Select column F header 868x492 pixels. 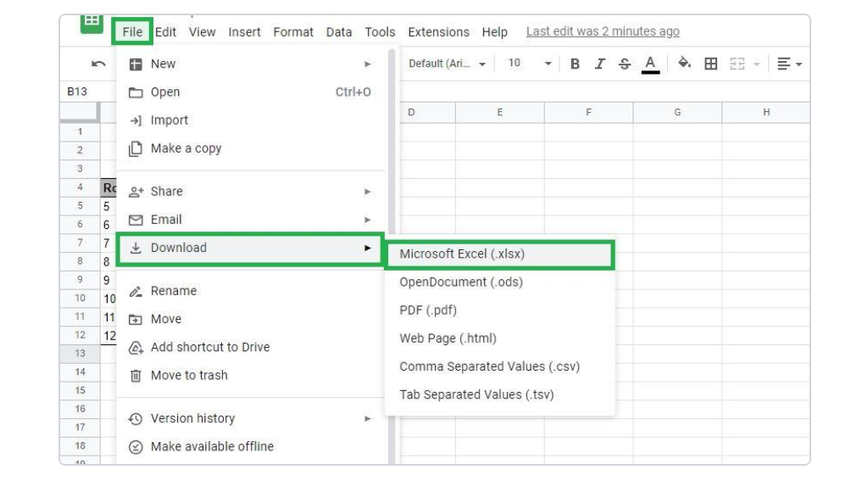pos(588,113)
